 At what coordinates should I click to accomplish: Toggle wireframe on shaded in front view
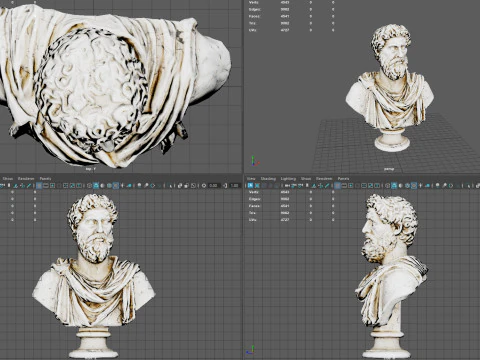(x=109, y=185)
